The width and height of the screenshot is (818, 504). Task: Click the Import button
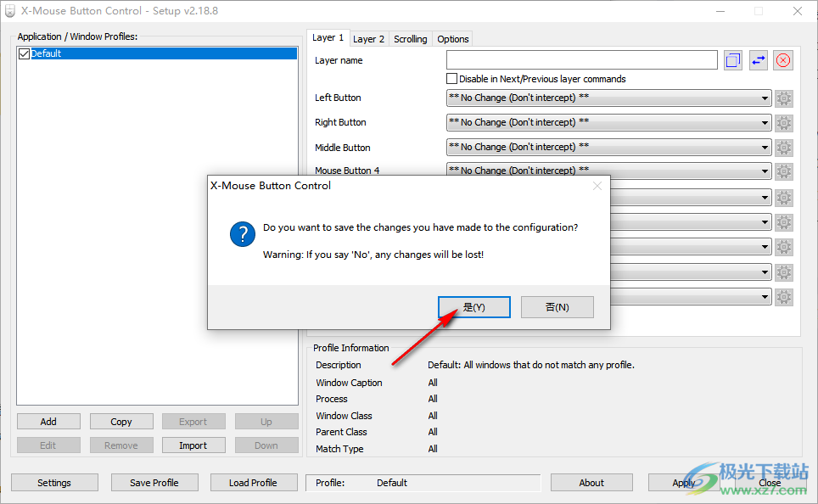click(193, 445)
